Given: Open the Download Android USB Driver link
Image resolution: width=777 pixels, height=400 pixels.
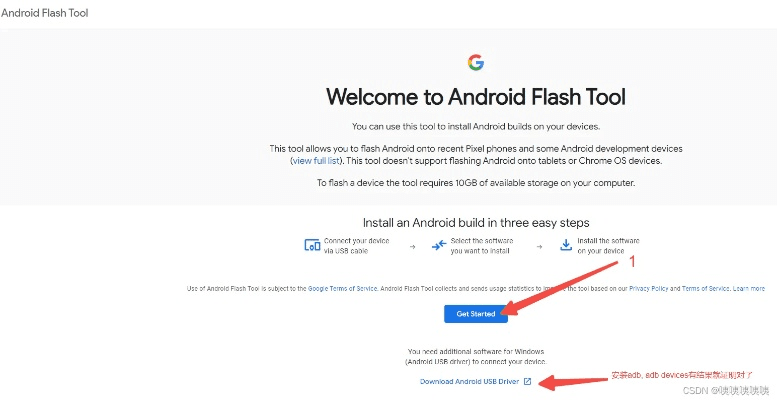Looking at the screenshot, I should [469, 382].
